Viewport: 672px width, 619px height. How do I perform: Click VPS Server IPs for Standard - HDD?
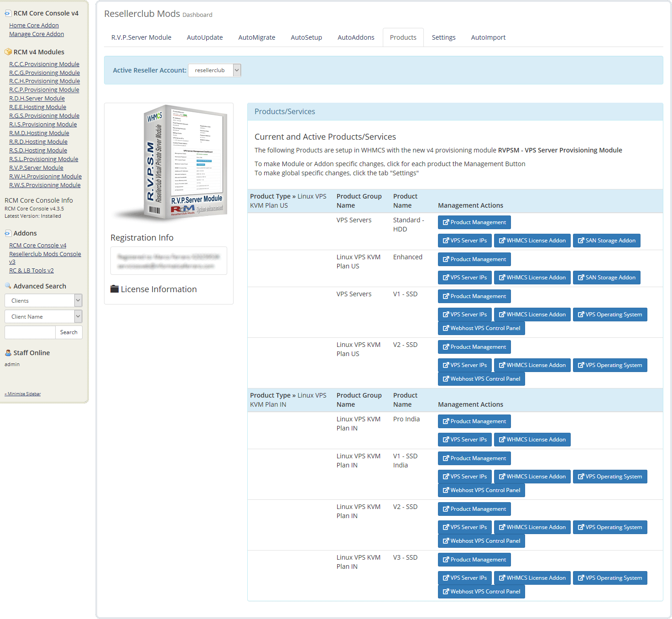pyautogui.click(x=465, y=241)
